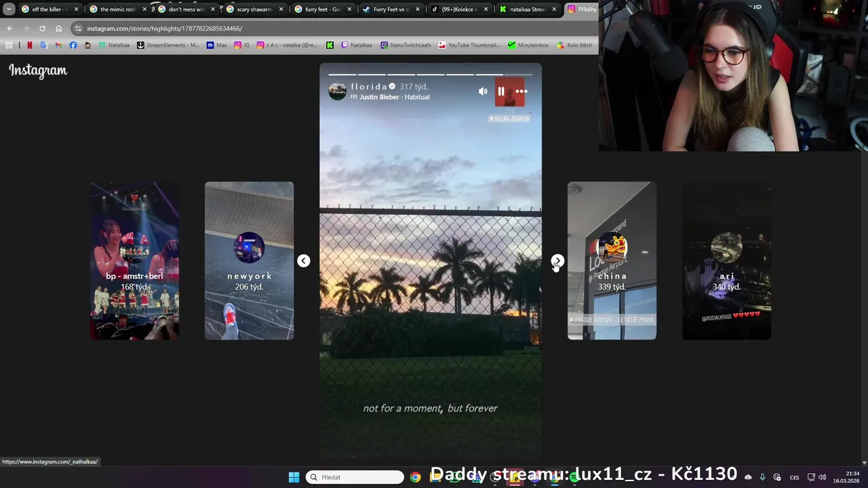Close the "eff the killer" tab

coord(76,9)
